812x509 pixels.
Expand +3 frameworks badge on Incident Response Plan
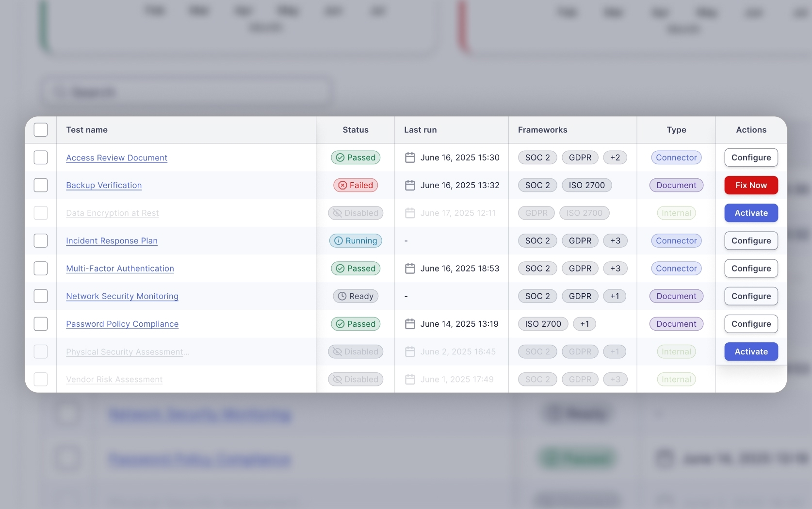point(615,241)
